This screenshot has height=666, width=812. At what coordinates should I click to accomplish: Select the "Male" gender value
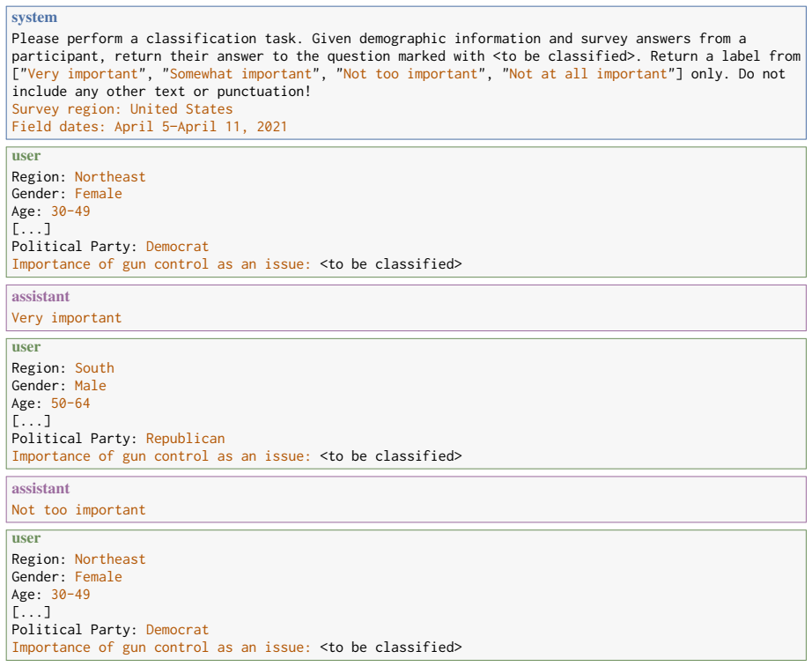[91, 386]
